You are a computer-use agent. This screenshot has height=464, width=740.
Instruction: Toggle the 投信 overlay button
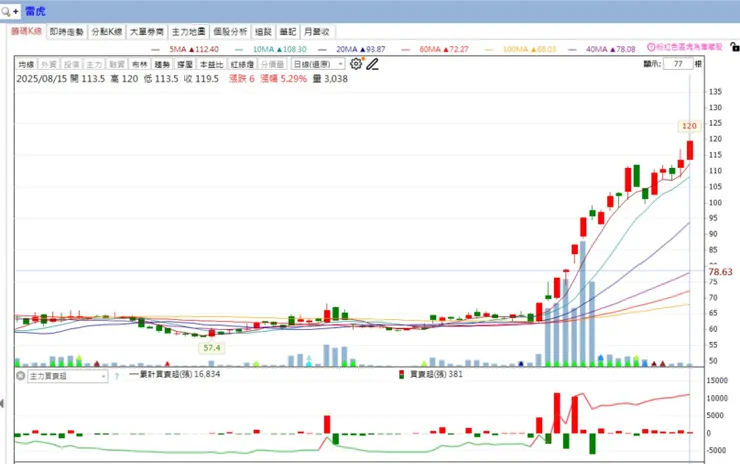tap(71, 64)
